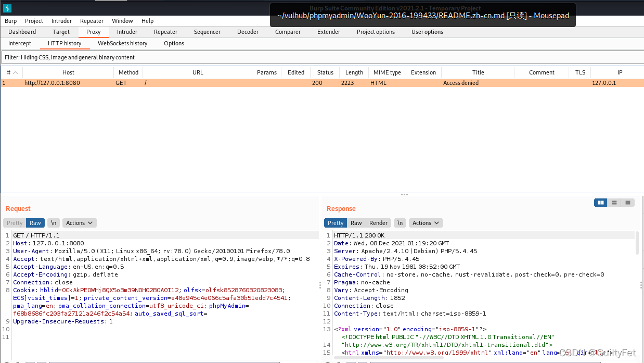Viewport: 644px width, 363px height.
Task: Open the Request Actions dropdown
Action: pyautogui.click(x=80, y=223)
